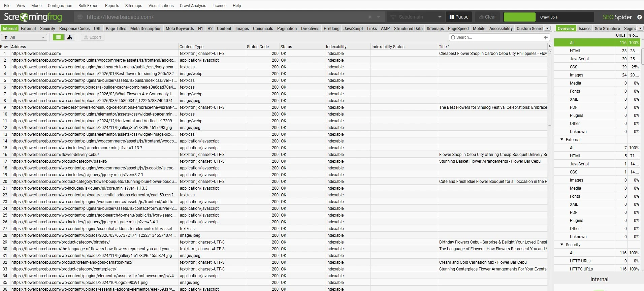Select the Internal JavaScript overview row

597,59
